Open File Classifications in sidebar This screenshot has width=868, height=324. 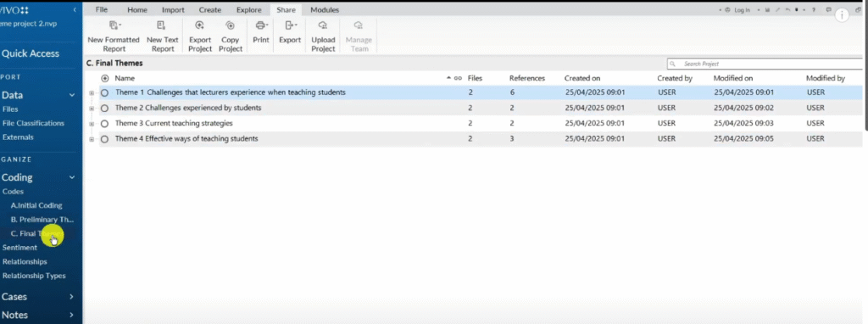(33, 123)
